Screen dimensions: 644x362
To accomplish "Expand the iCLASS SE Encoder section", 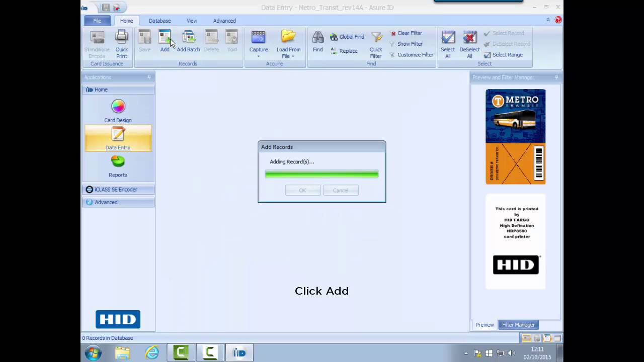I will tap(118, 190).
